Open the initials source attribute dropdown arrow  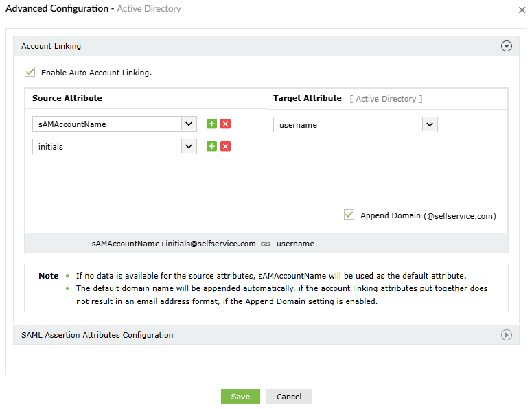(189, 146)
